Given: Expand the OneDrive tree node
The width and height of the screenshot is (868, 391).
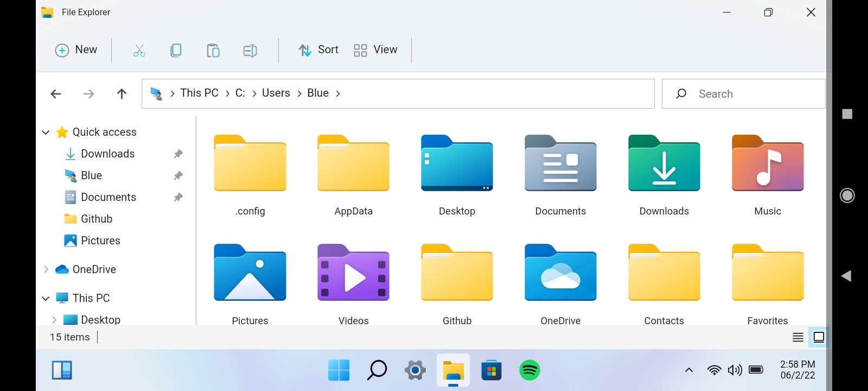Looking at the screenshot, I should 46,269.
